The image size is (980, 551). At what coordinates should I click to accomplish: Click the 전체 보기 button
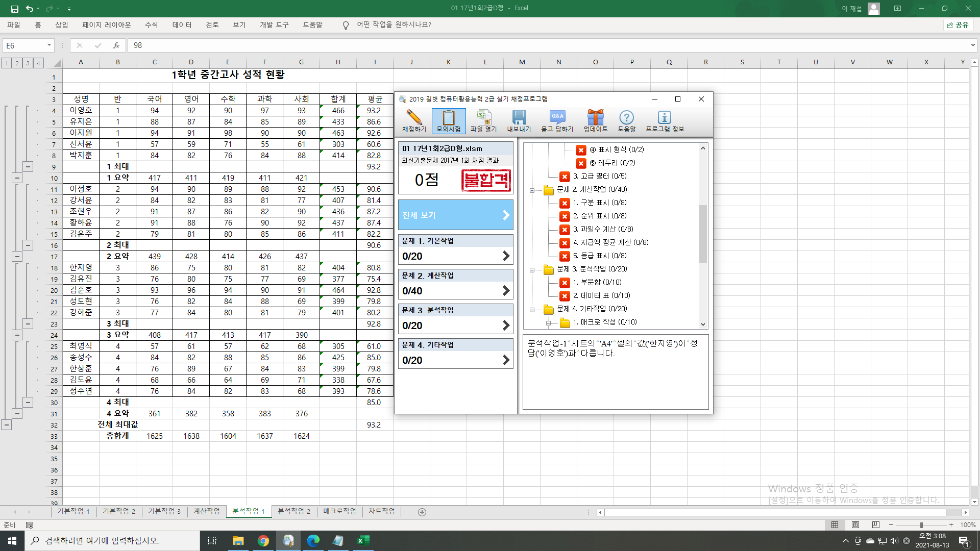(x=455, y=215)
